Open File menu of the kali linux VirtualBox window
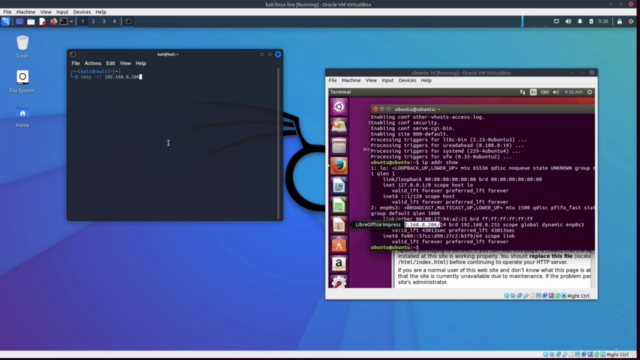640x360 pixels. [7, 12]
